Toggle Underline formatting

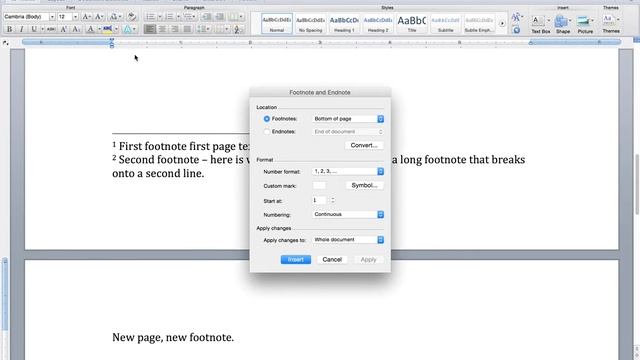click(34, 29)
